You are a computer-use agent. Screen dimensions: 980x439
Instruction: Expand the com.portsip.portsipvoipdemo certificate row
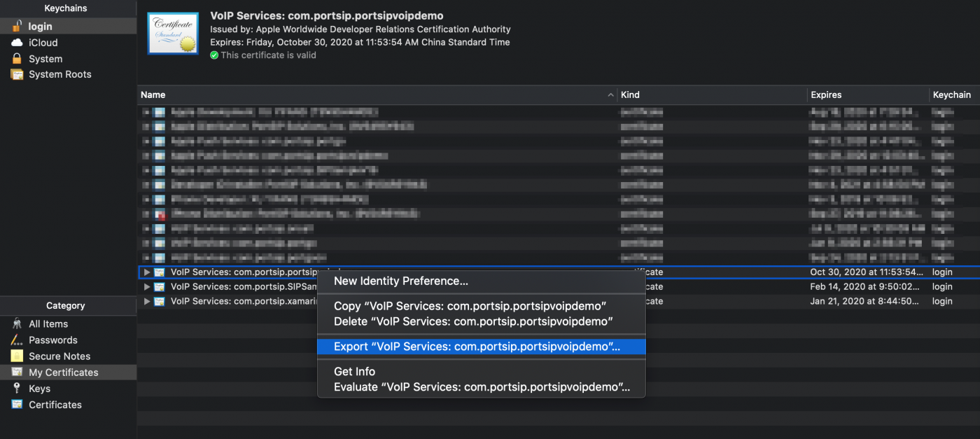pos(146,272)
